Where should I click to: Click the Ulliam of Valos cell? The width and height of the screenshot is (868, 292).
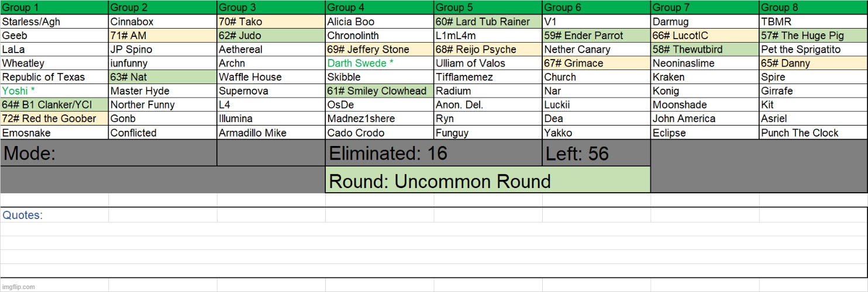pos(488,63)
